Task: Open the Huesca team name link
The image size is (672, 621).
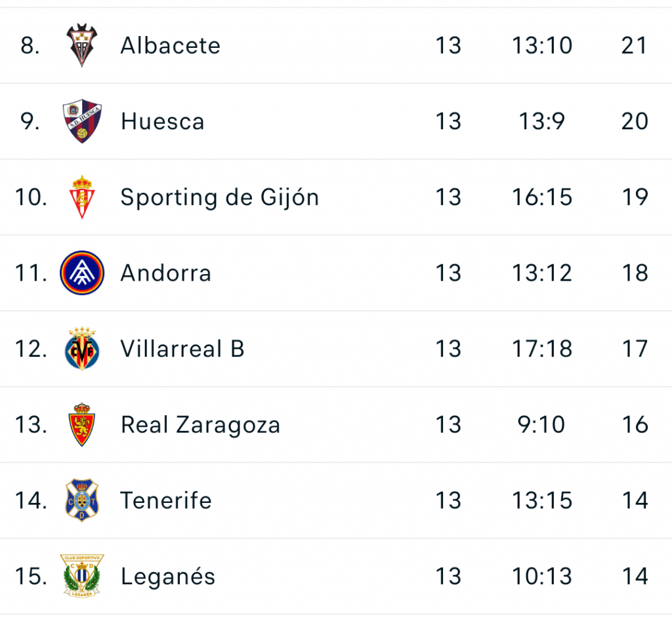Action: [x=162, y=121]
